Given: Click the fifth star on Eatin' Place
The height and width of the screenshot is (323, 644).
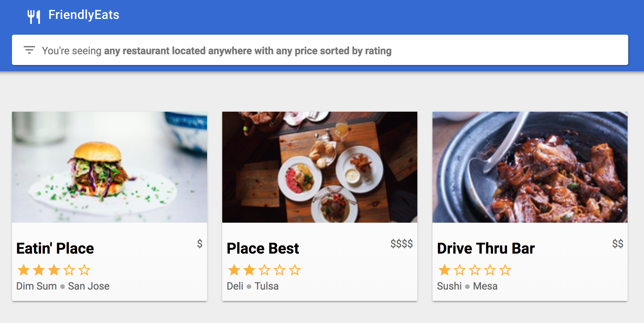Looking at the screenshot, I should 84,270.
